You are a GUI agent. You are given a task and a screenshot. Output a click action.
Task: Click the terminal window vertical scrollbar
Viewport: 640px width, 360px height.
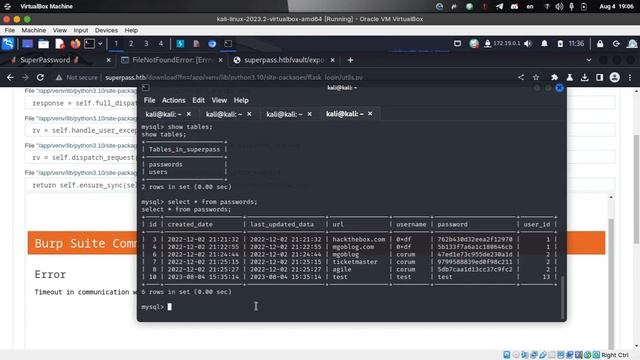563,296
